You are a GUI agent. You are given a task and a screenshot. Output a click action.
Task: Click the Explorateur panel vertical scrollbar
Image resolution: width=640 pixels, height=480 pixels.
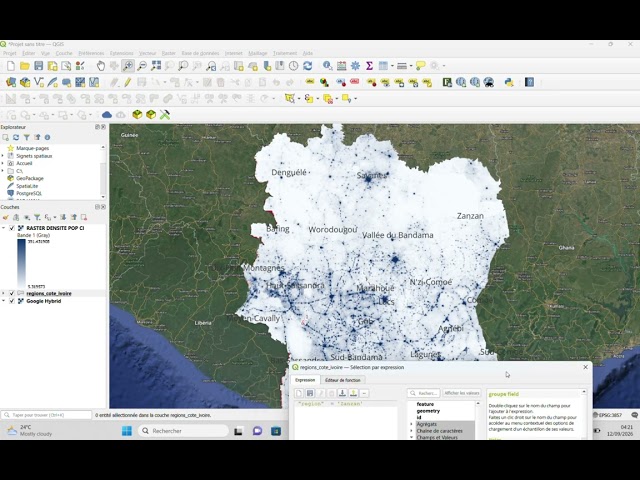(103, 171)
